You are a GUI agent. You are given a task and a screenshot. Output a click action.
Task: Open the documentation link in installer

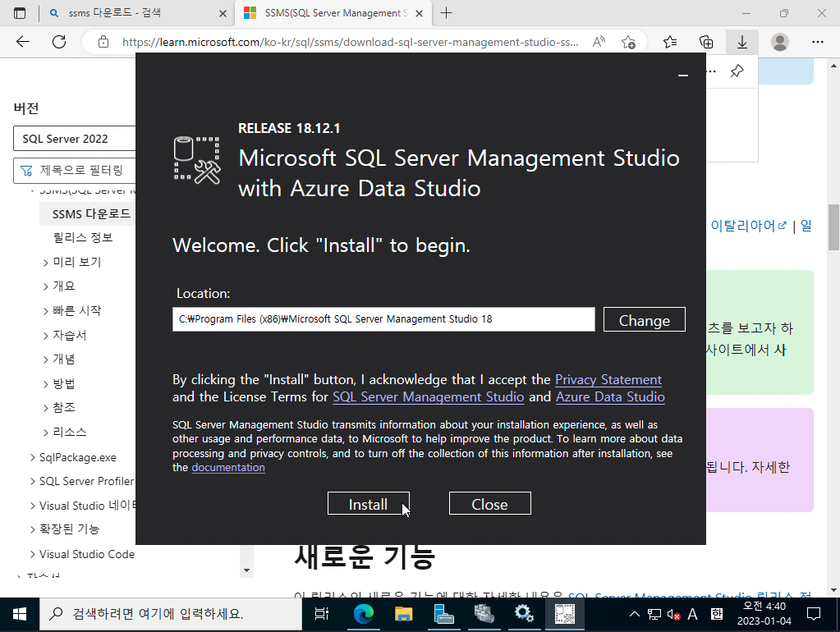(228, 468)
